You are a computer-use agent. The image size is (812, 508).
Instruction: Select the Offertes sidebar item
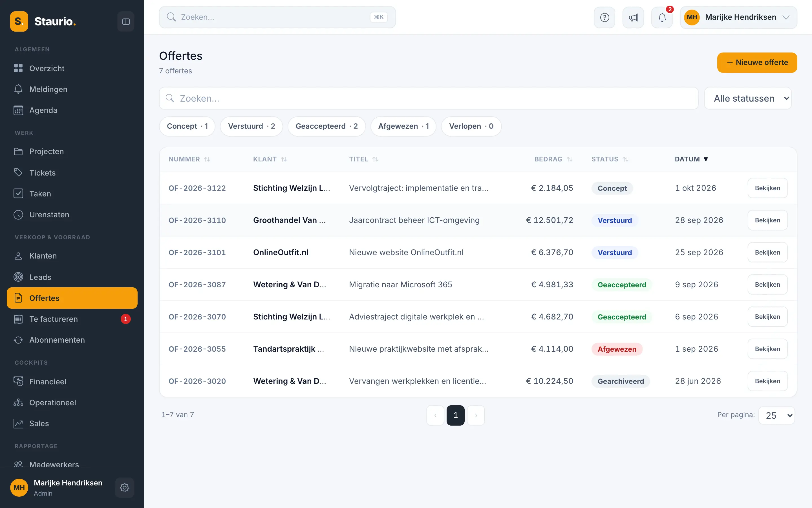(72, 298)
